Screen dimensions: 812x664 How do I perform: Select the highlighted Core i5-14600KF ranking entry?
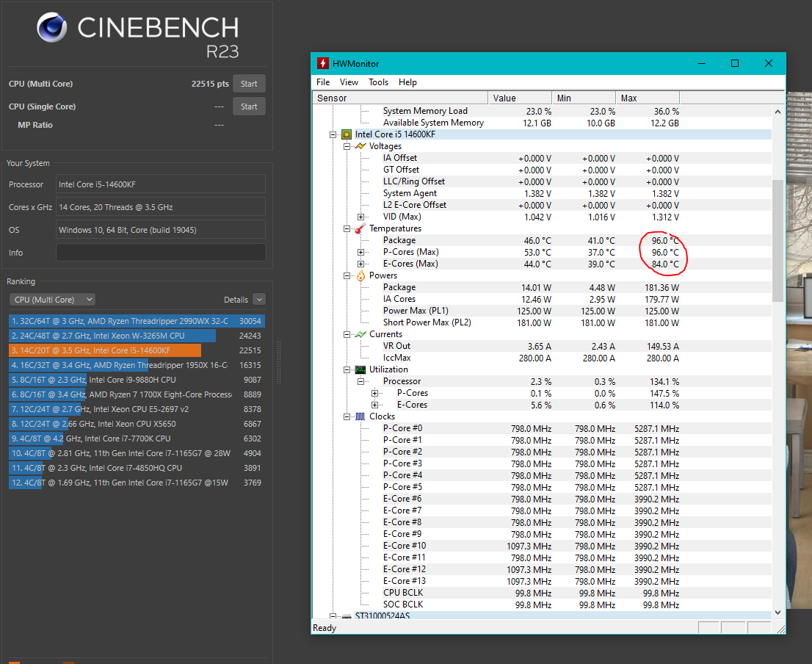point(137,350)
